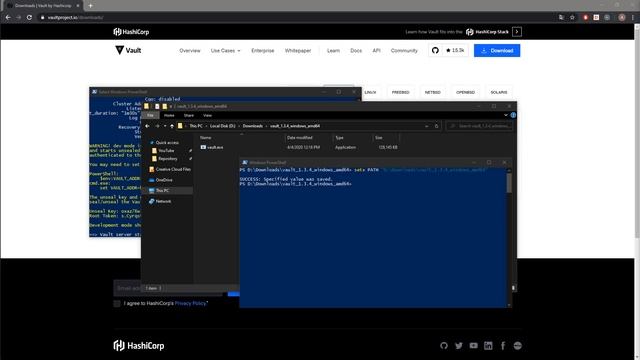This screenshot has height=360, width=640.
Task: Bookmark this page with the star icon
Action: click(572, 18)
